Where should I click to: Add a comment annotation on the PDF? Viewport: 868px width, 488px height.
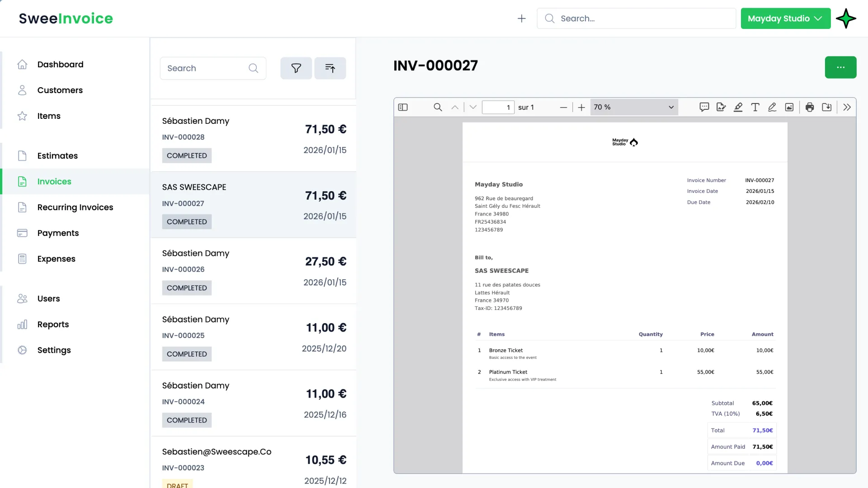[704, 107]
